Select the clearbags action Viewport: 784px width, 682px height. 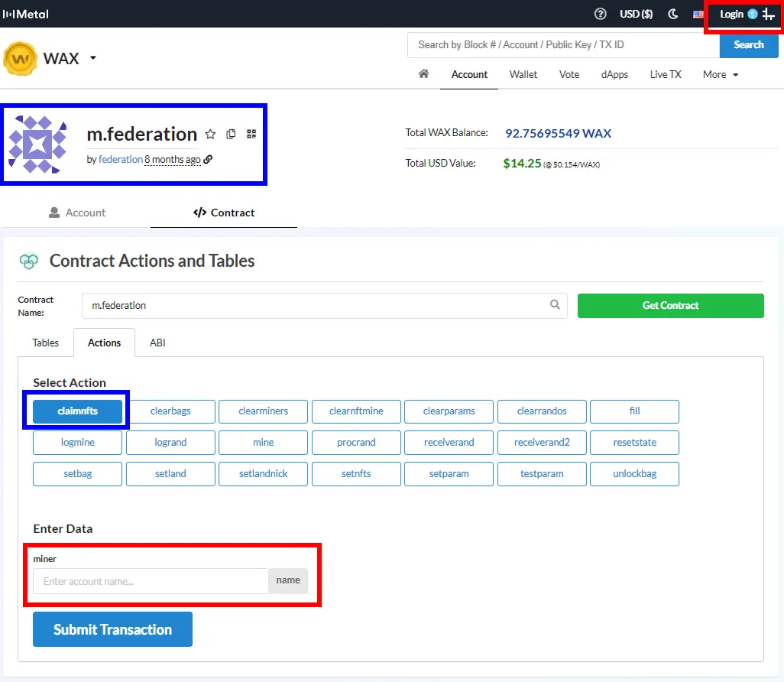170,411
